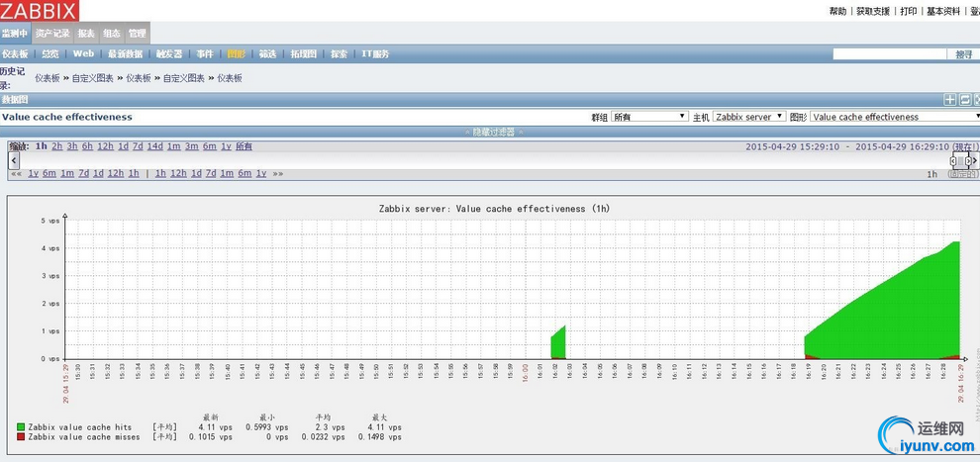The height and width of the screenshot is (462, 980).
Task: Click the reset/refresh icon in 数据图 header
Action: (x=965, y=100)
